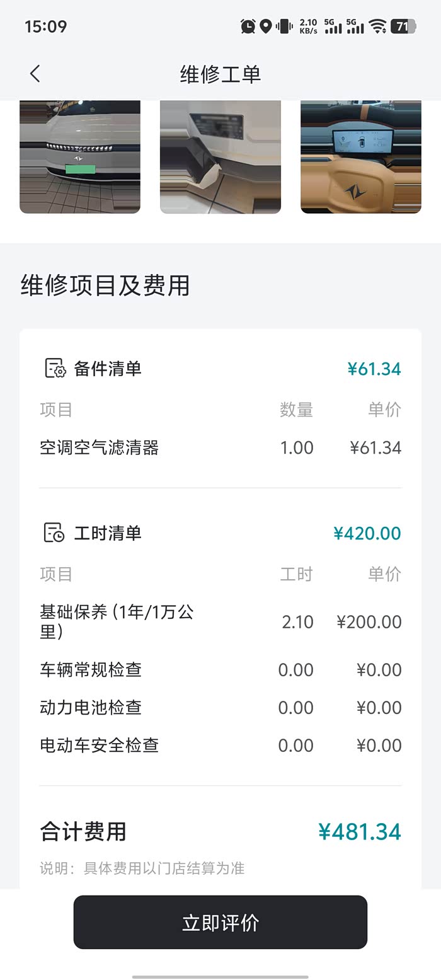Image resolution: width=441 pixels, height=980 pixels.
Task: Tap the vibrate mode status icon
Action: (284, 26)
